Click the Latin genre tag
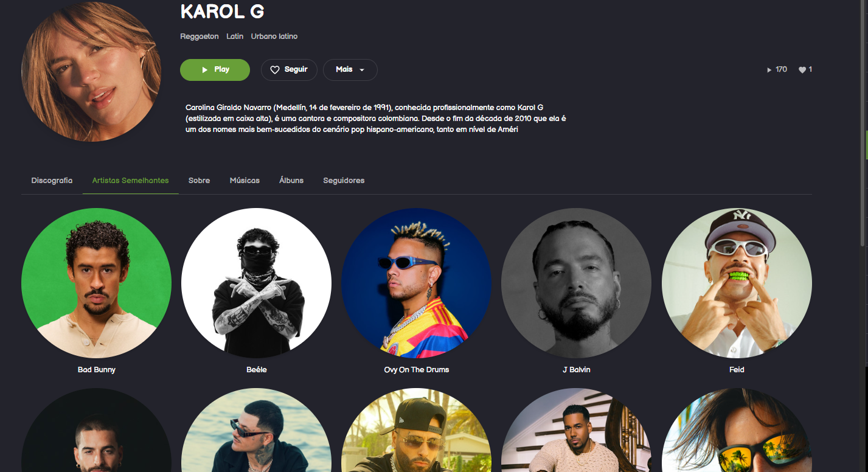 tap(235, 36)
